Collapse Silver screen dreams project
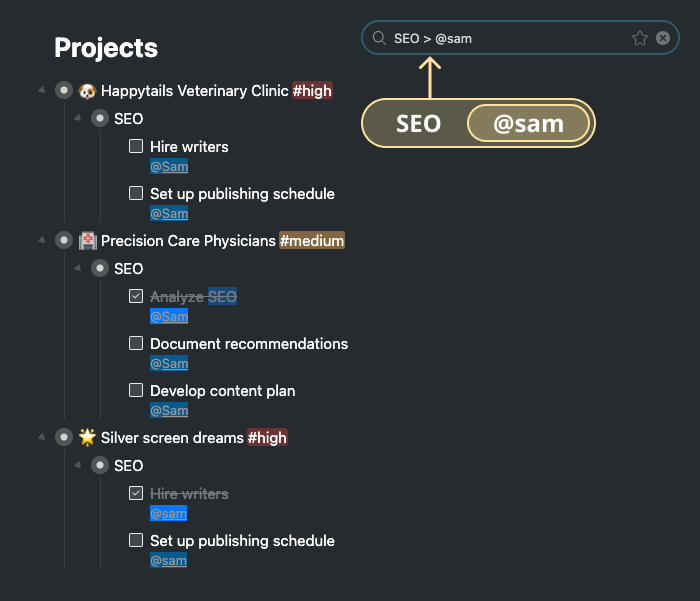The height and width of the screenshot is (601, 700). coord(42,437)
